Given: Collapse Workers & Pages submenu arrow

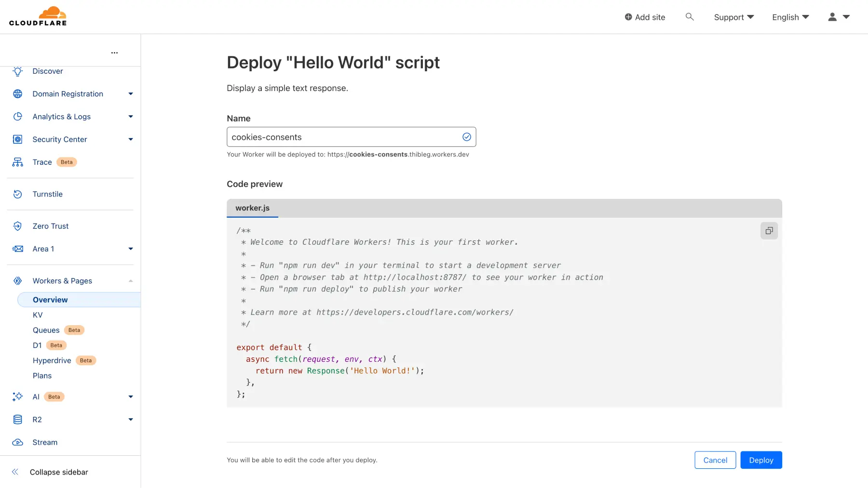Looking at the screenshot, I should coord(131,281).
